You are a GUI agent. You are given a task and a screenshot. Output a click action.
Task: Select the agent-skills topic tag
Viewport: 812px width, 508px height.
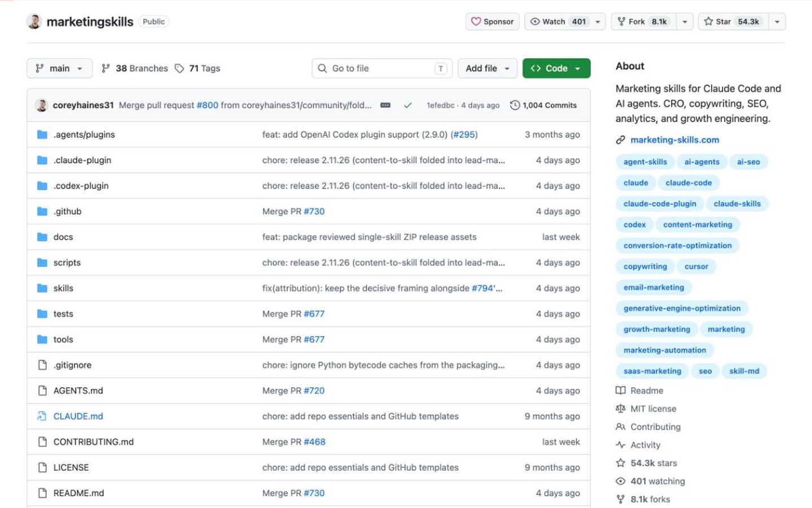pyautogui.click(x=645, y=162)
